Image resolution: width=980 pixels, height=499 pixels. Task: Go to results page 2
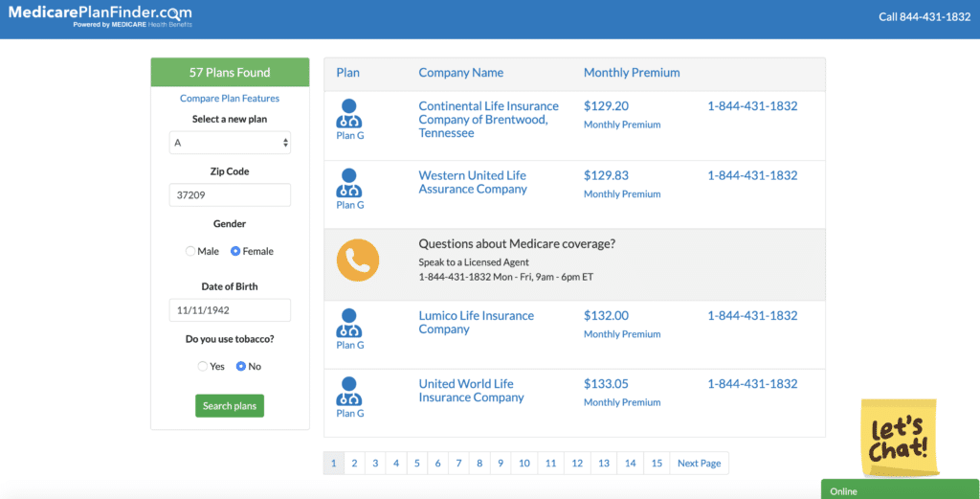[x=354, y=464]
